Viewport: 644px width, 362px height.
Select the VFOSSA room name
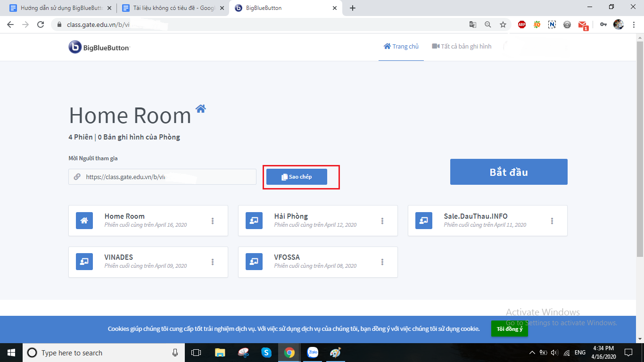tap(287, 257)
